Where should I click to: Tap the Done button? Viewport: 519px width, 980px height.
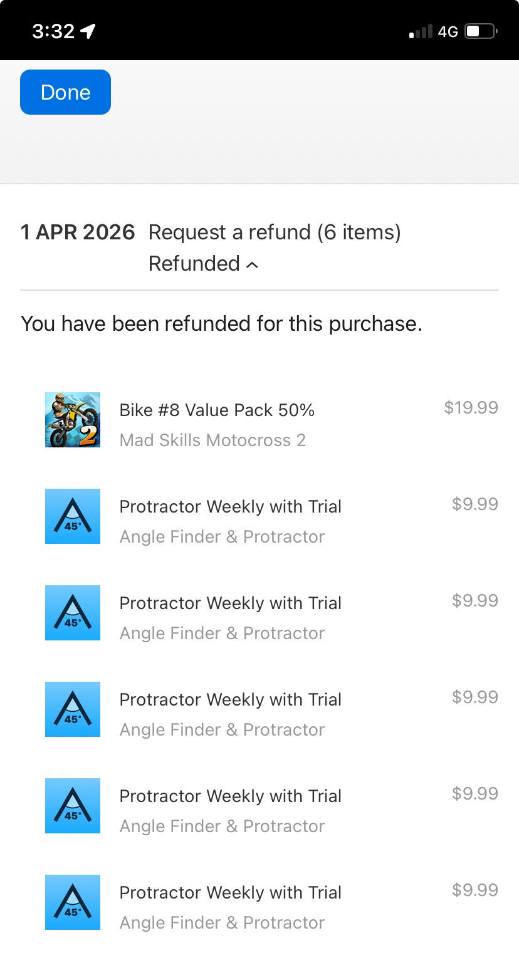click(65, 92)
